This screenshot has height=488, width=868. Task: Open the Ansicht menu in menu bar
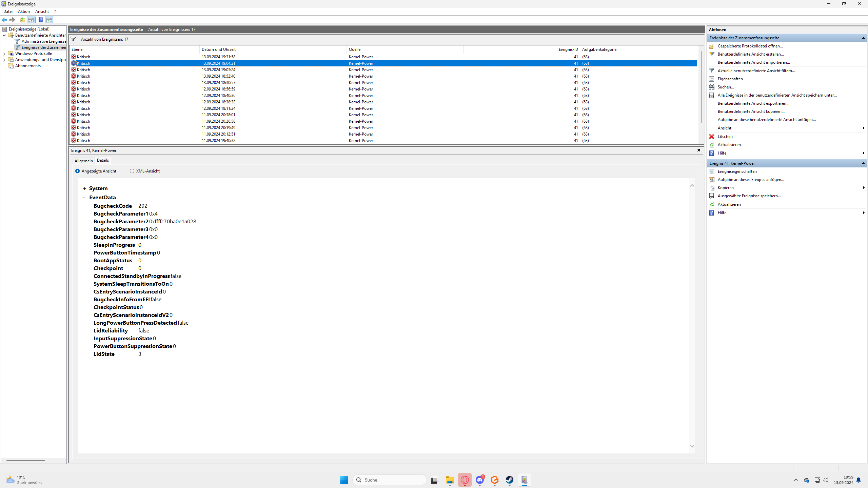42,12
